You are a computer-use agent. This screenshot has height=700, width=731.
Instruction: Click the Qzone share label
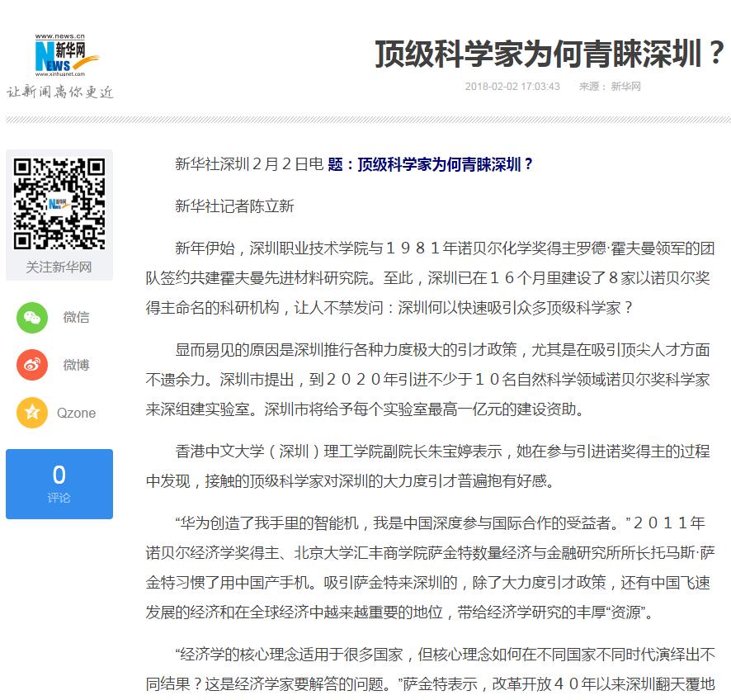77,414
